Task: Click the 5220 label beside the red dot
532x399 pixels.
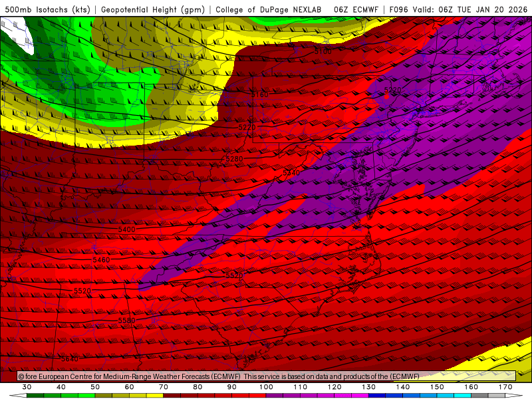Action: pyautogui.click(x=392, y=90)
